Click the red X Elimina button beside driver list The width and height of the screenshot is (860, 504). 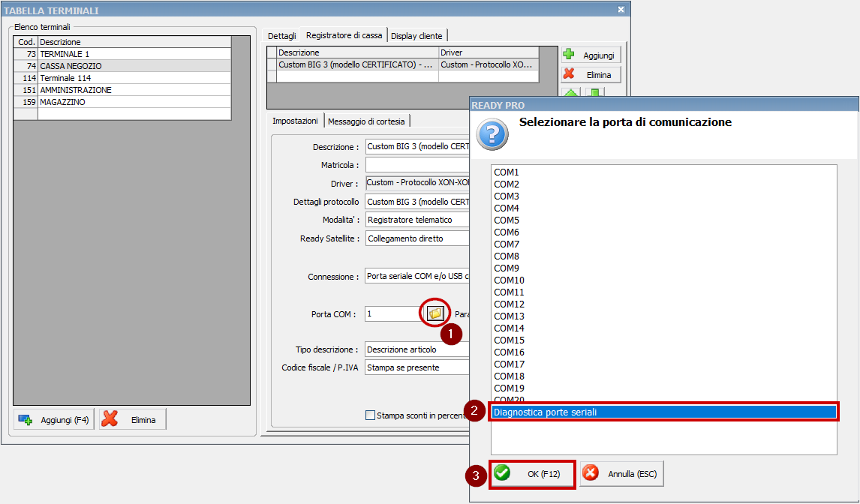click(591, 74)
